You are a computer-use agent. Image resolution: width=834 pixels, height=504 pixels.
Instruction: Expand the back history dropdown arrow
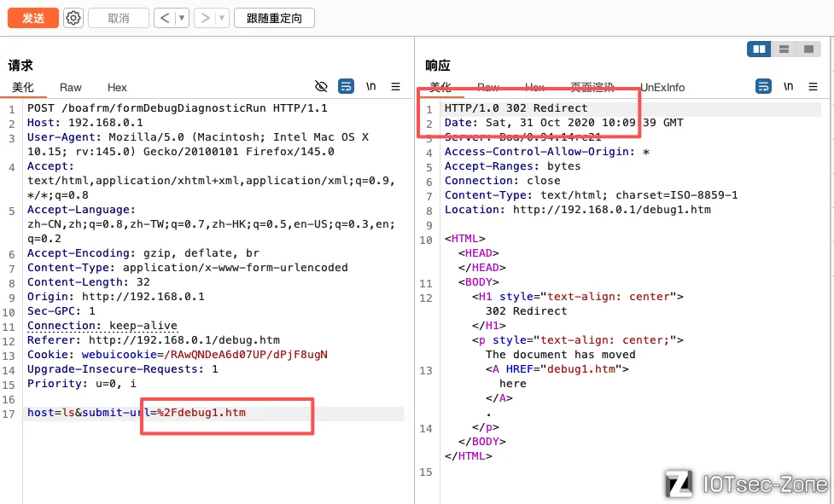182,18
